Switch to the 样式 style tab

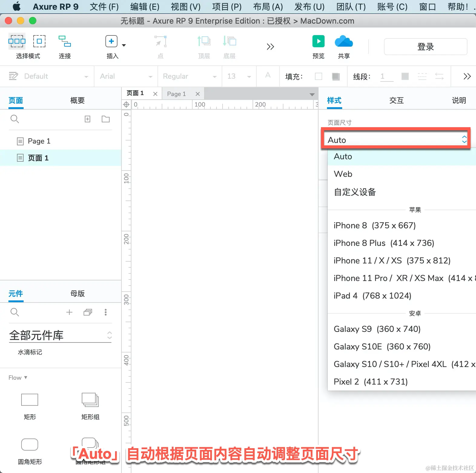tap(334, 101)
